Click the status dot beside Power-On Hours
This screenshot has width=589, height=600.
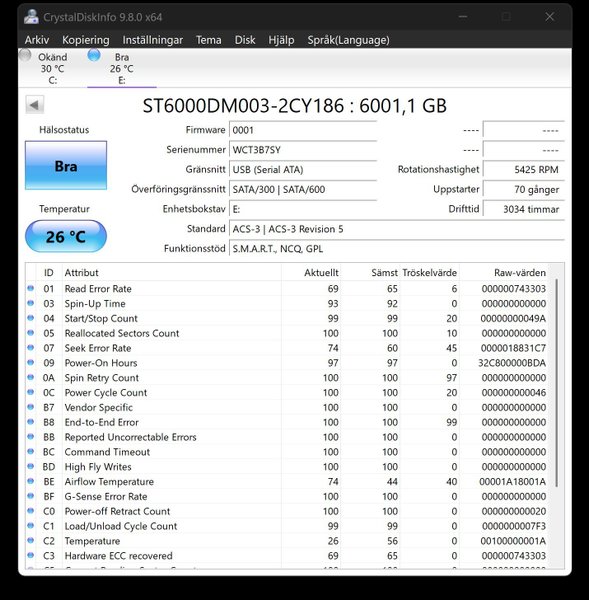pos(31,362)
